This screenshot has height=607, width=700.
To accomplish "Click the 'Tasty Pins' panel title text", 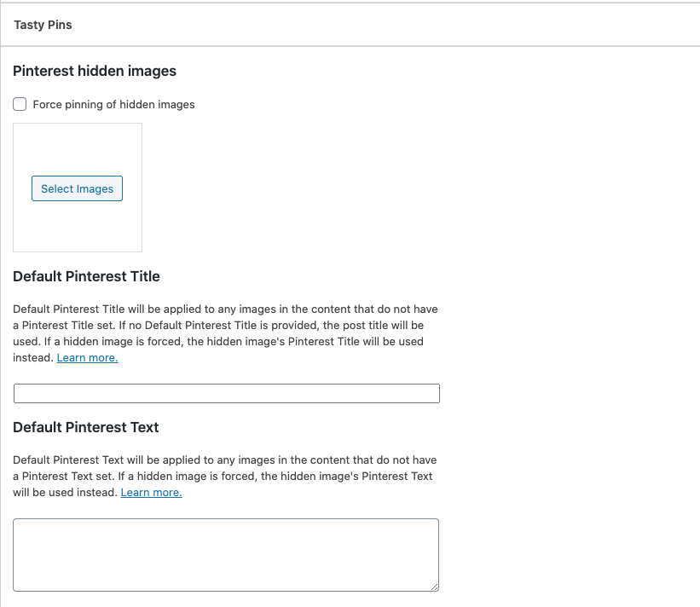I will [43, 25].
